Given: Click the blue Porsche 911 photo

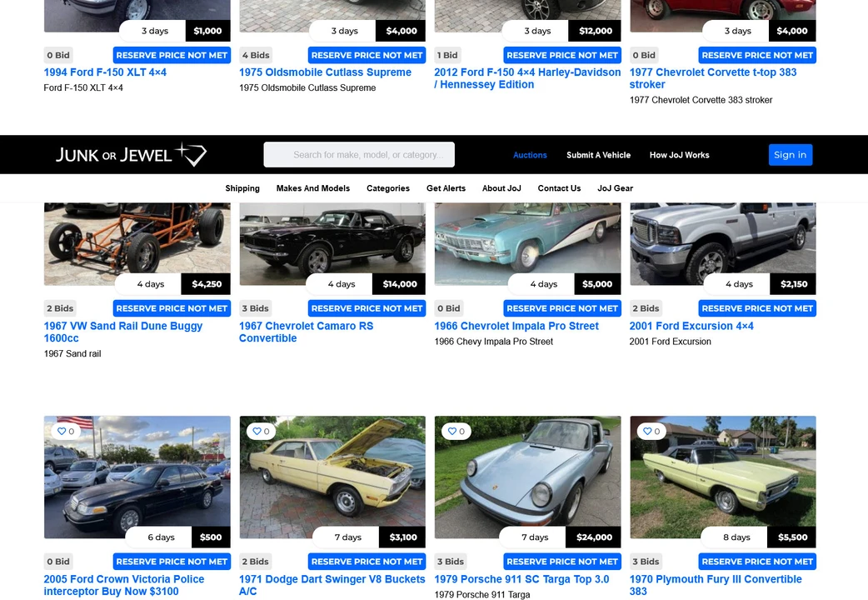Looking at the screenshot, I should [x=527, y=477].
